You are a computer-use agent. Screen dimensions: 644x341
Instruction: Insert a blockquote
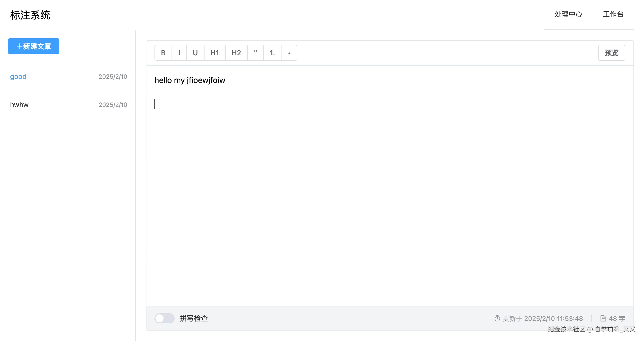pos(255,53)
